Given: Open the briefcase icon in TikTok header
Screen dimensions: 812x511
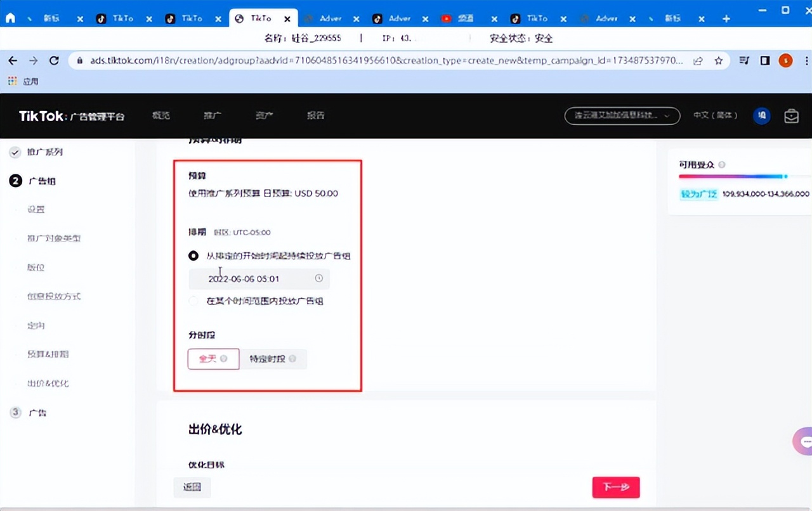Looking at the screenshot, I should pos(791,116).
